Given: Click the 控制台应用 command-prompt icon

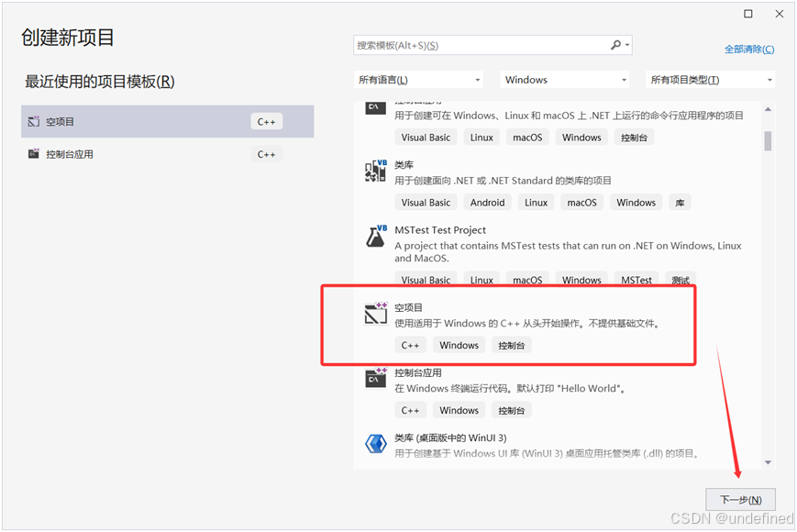Looking at the screenshot, I should 374,377.
